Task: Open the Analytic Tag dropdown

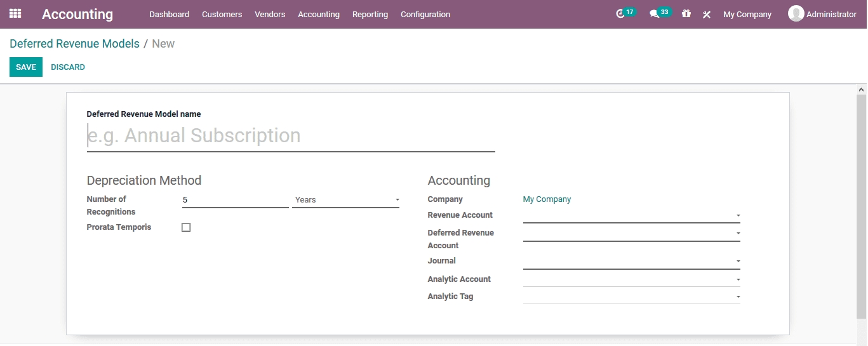Action: 631,296
